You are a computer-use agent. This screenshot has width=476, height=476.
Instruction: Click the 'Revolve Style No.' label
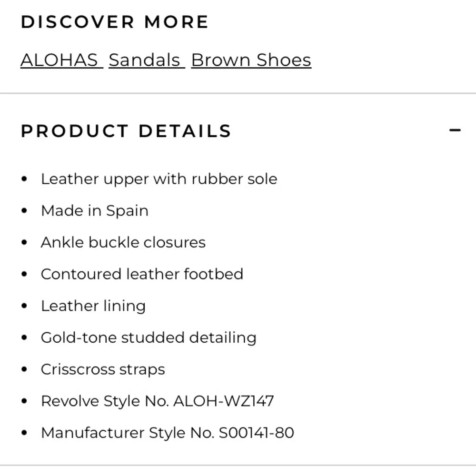[105, 401]
